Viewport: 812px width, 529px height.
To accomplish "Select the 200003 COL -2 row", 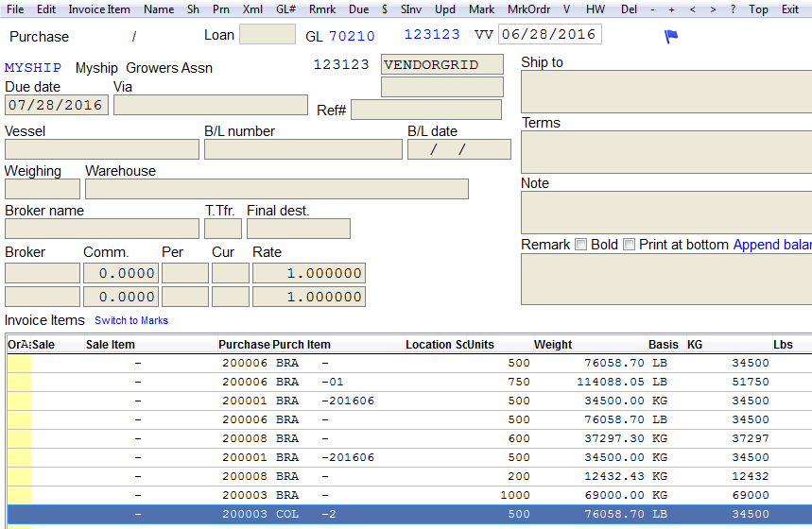I will (409, 515).
